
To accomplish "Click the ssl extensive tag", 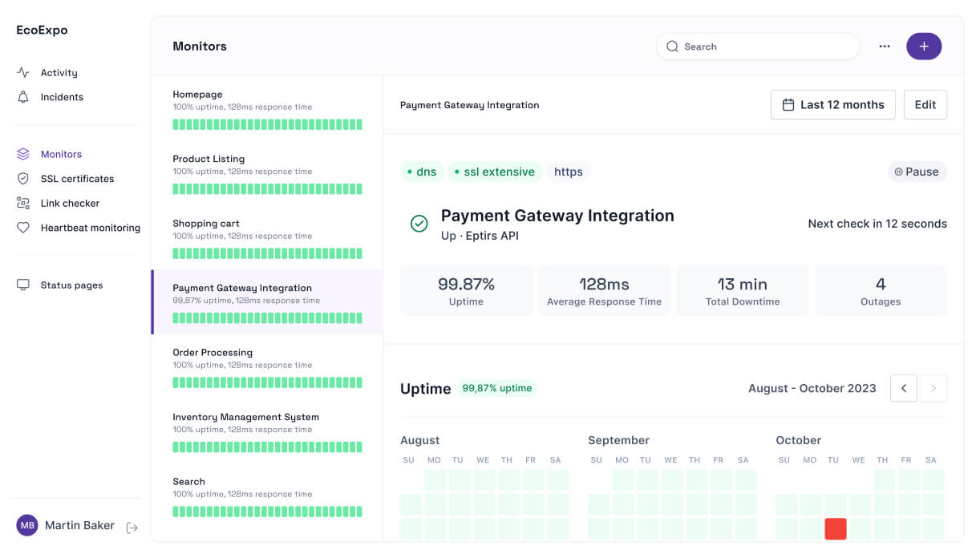I will click(x=494, y=172).
